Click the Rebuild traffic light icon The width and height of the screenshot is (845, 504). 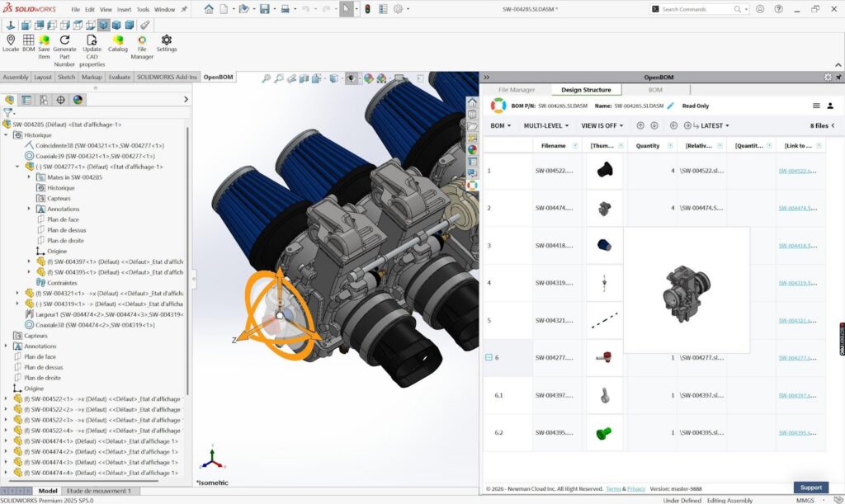pos(367,9)
